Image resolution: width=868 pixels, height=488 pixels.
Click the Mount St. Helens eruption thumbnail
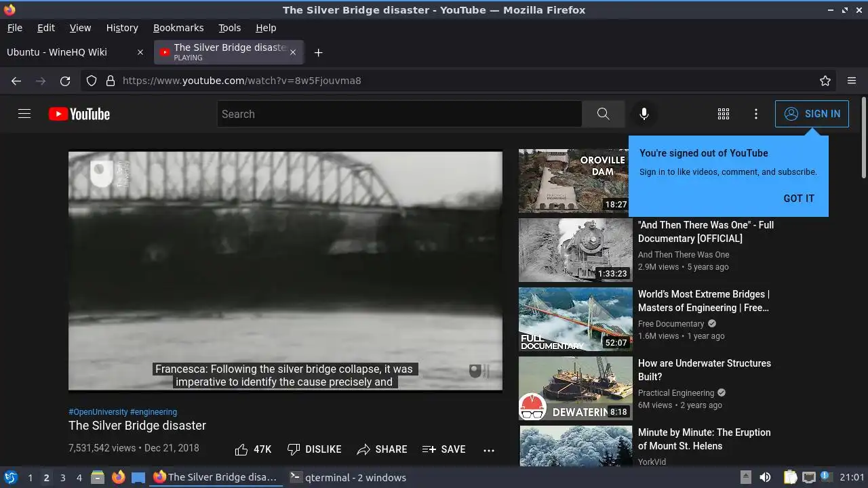(576, 446)
